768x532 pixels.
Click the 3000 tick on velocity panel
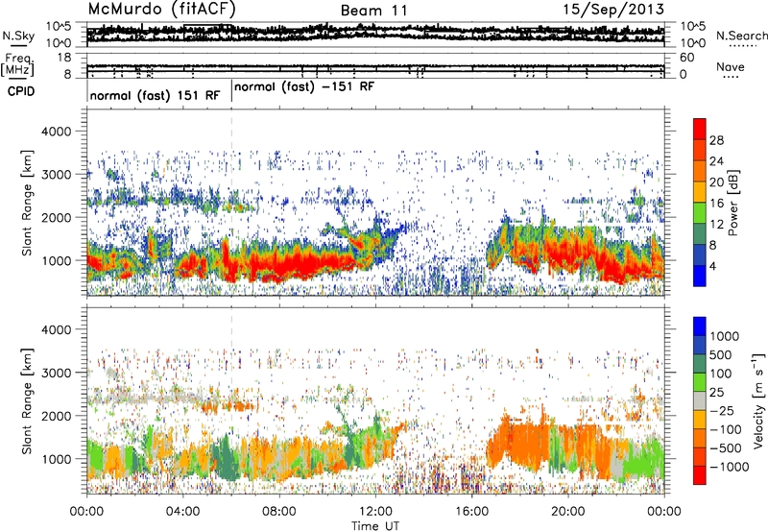pos(56,373)
